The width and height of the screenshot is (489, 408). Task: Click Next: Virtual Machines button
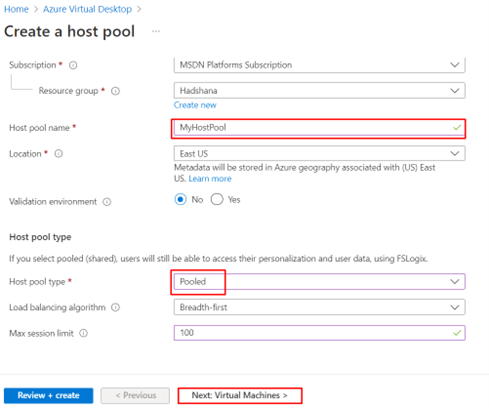point(240,396)
